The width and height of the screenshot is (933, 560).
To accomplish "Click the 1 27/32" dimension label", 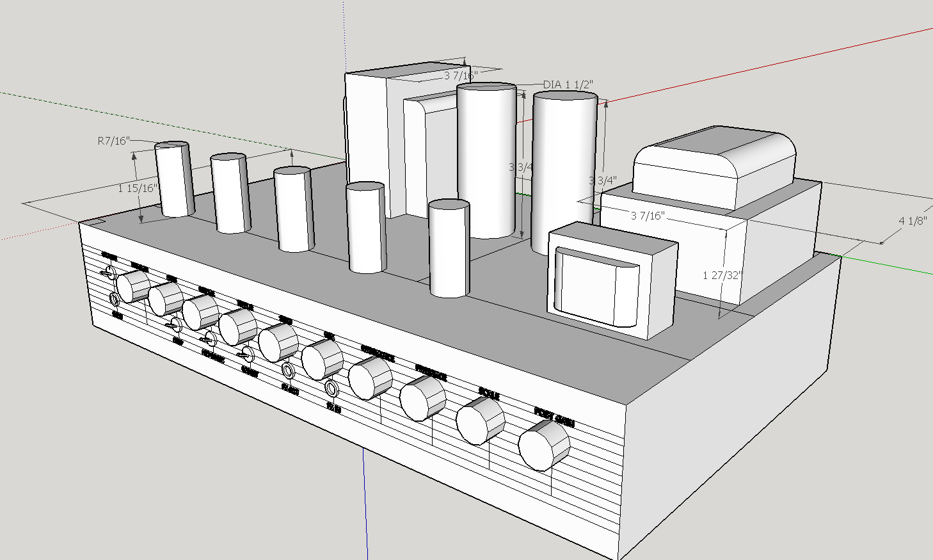I will (722, 275).
